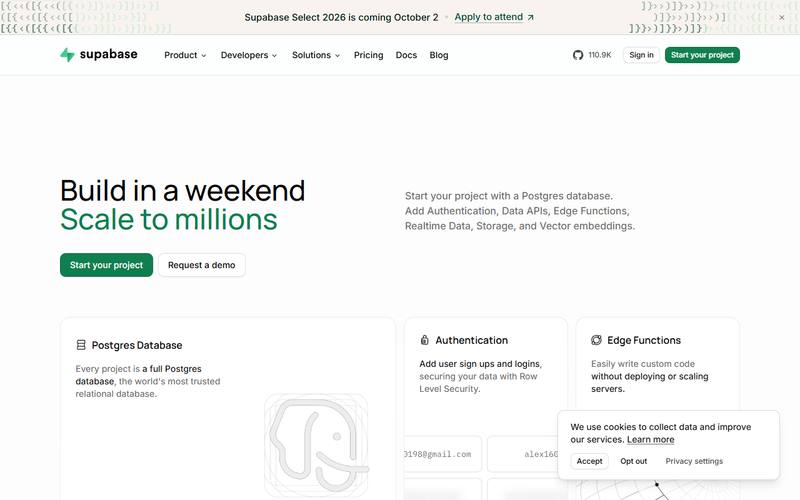This screenshot has width=800, height=500.
Task: Click the 110.9K GitHub star count
Action: point(599,55)
